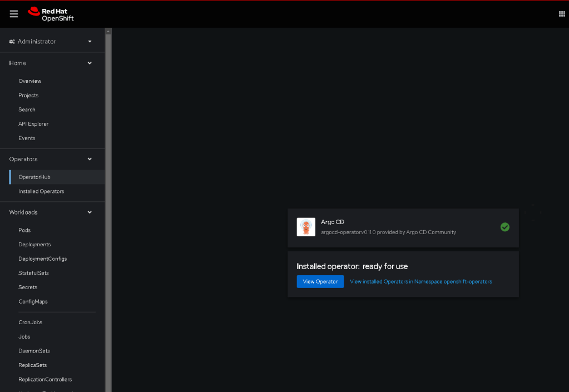Screen dimensions: 569x392
Task: Open API Explorer from sidebar
Action: [33, 123]
